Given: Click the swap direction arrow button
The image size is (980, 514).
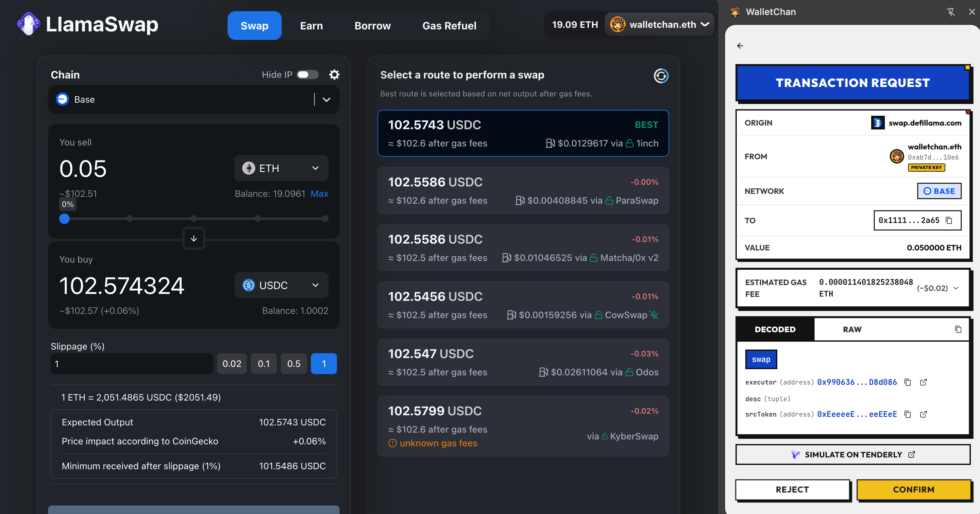Looking at the screenshot, I should (x=194, y=239).
